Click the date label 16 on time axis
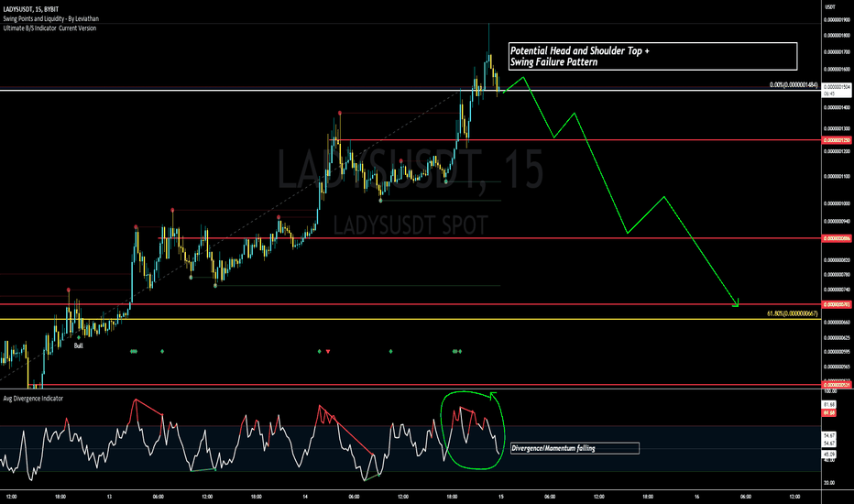 [x=696, y=497]
